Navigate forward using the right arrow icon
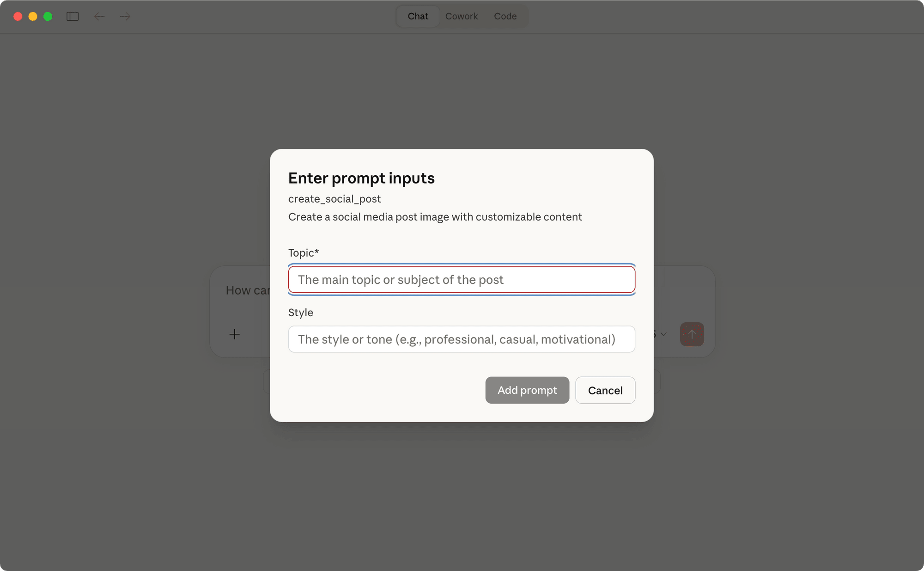This screenshot has width=924, height=571. [124, 16]
